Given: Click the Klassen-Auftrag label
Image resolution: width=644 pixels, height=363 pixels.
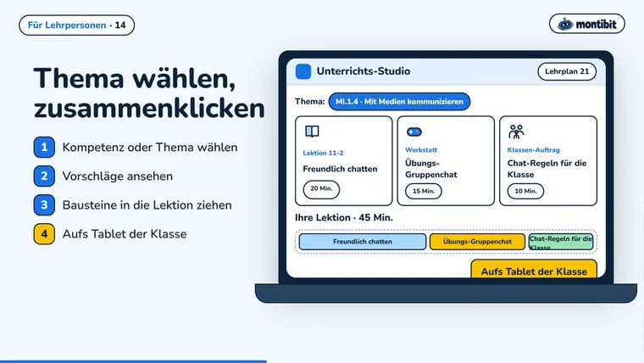Looking at the screenshot, I should [x=534, y=150].
